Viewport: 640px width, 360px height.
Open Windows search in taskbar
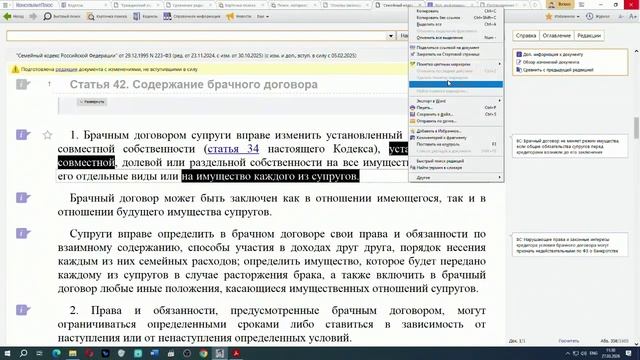pyautogui.click(x=23, y=353)
